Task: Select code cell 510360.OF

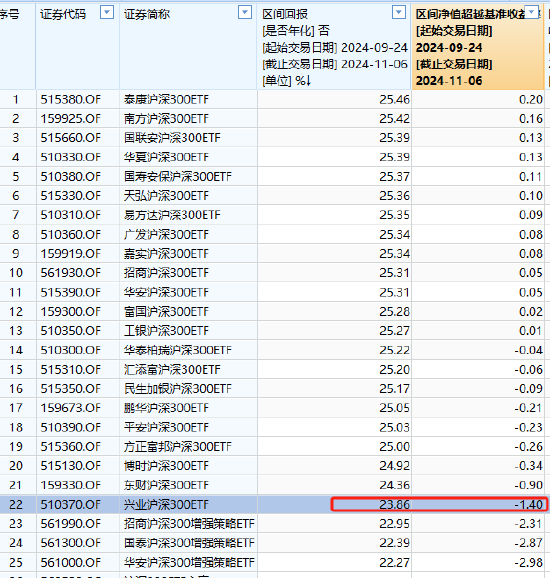Action: coord(70,234)
